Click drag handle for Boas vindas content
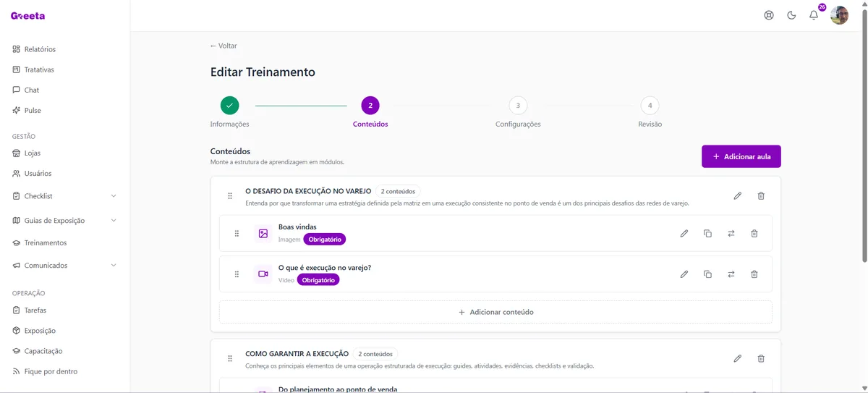 (x=237, y=234)
